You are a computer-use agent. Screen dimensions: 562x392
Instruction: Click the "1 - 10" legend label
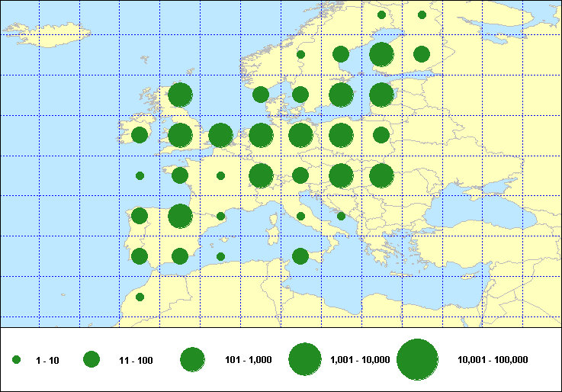47,360
